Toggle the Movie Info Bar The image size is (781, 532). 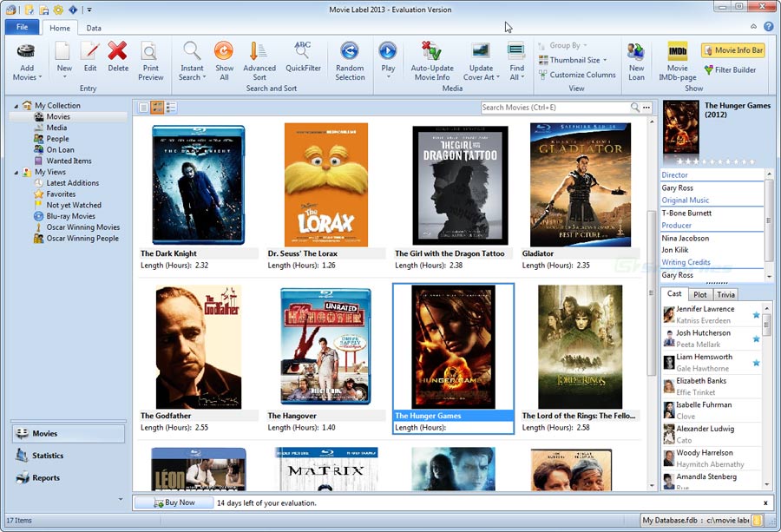pyautogui.click(x=732, y=49)
